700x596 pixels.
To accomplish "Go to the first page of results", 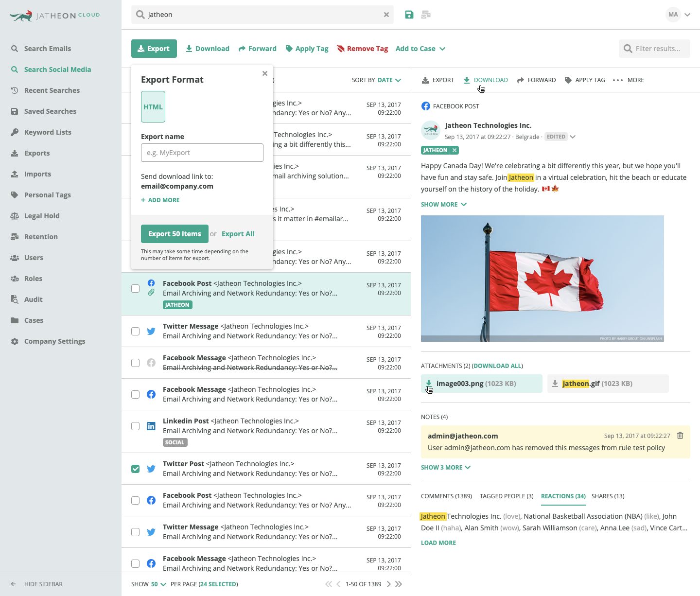I will point(329,584).
